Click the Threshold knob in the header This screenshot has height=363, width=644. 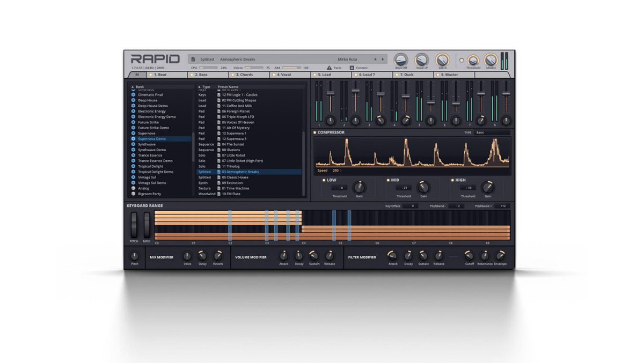click(x=473, y=61)
